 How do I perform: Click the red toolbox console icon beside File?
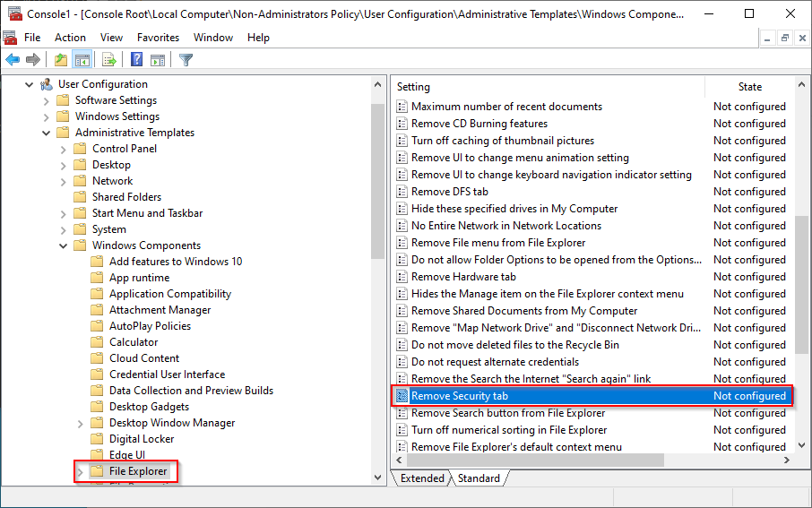point(10,38)
